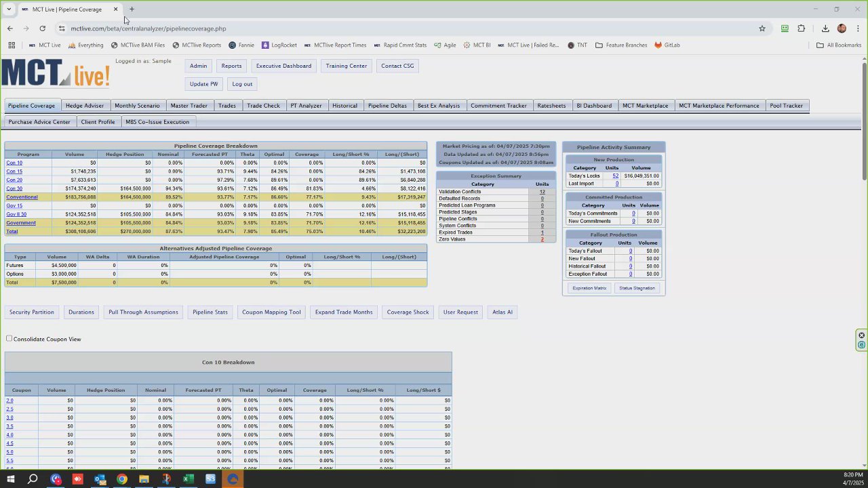Open the Feature Branches bookmark folder

pos(621,45)
